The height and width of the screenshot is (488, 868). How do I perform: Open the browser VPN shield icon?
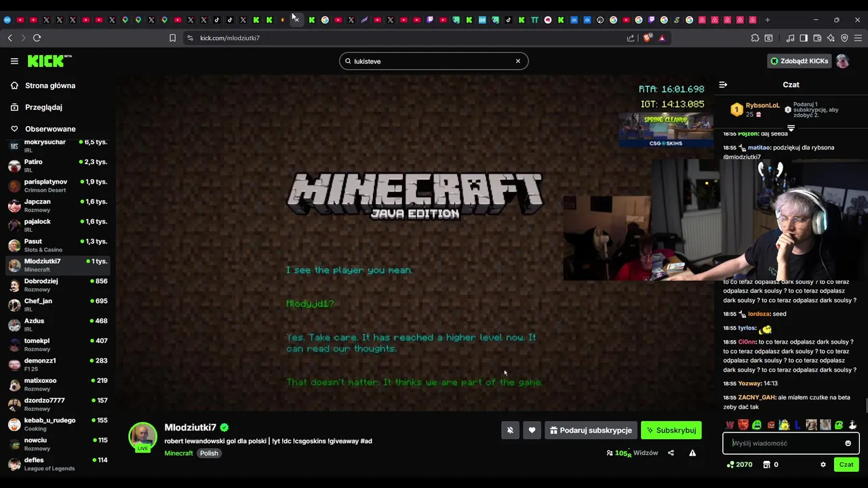click(844, 38)
